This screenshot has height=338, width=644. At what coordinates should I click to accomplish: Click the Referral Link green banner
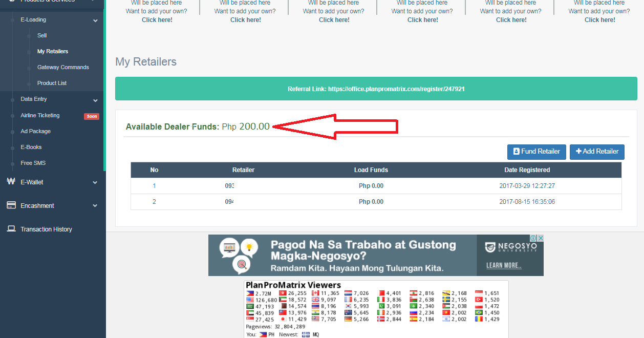pos(376,89)
